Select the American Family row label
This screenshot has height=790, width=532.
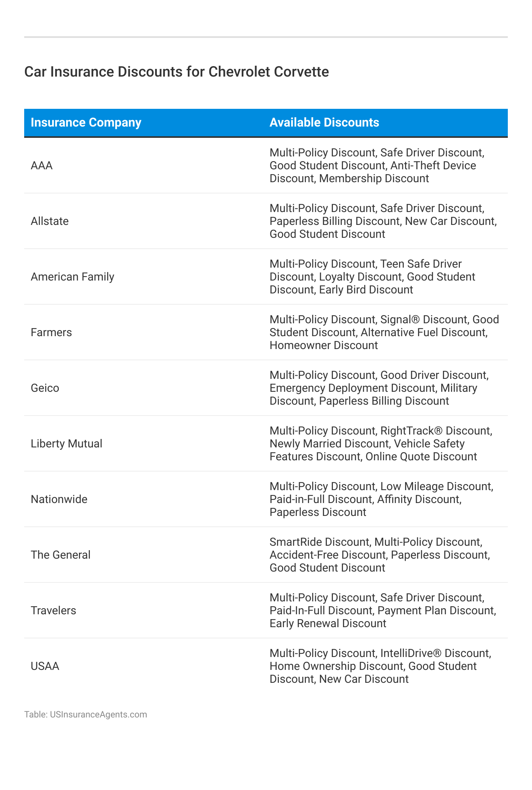click(x=73, y=277)
